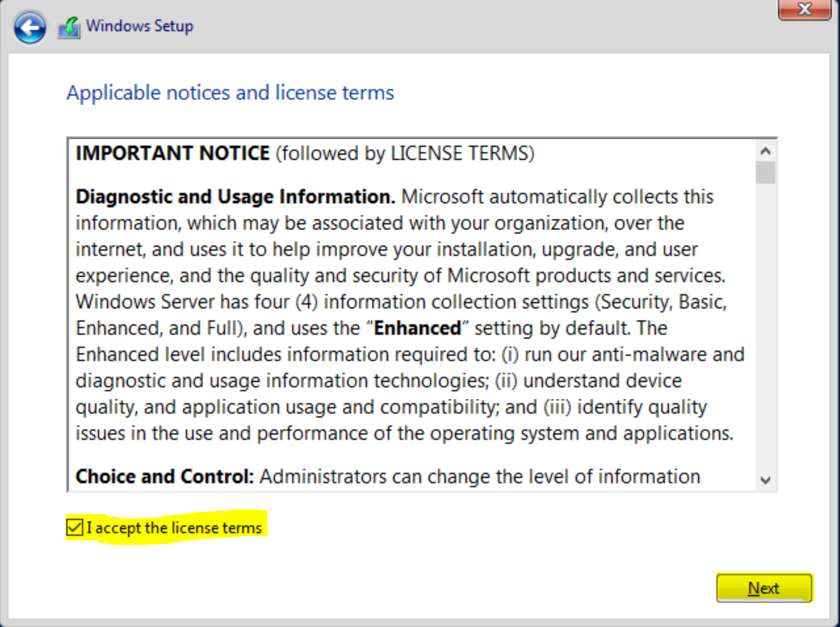Click the 'Applicable notices and license terms' heading
Image resolution: width=840 pixels, height=627 pixels.
tap(230, 92)
